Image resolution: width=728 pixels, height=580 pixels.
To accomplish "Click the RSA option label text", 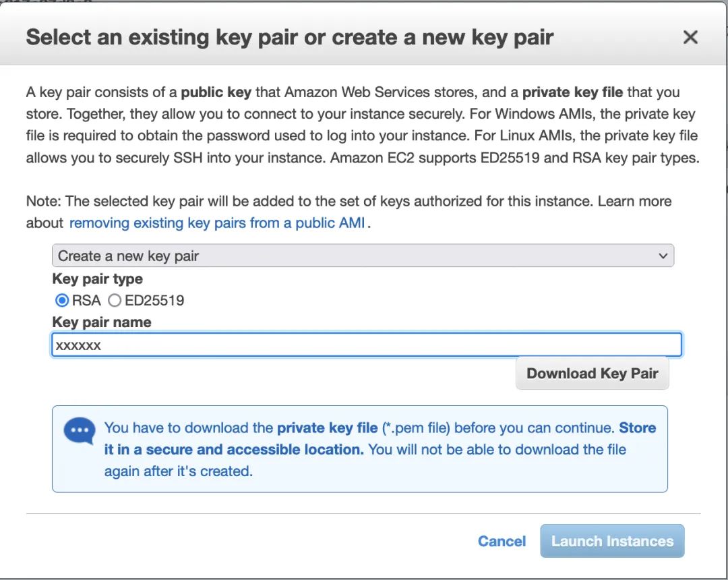I will point(86,301).
